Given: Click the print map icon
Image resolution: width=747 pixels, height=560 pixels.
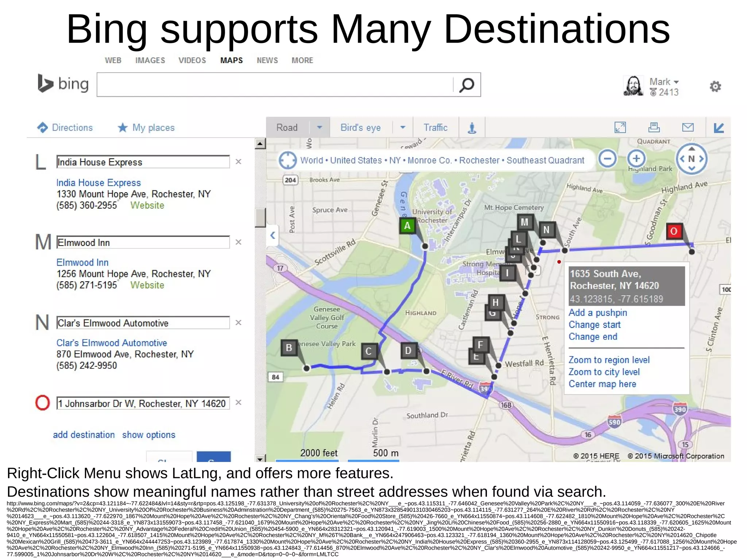Looking at the screenshot, I should [654, 127].
